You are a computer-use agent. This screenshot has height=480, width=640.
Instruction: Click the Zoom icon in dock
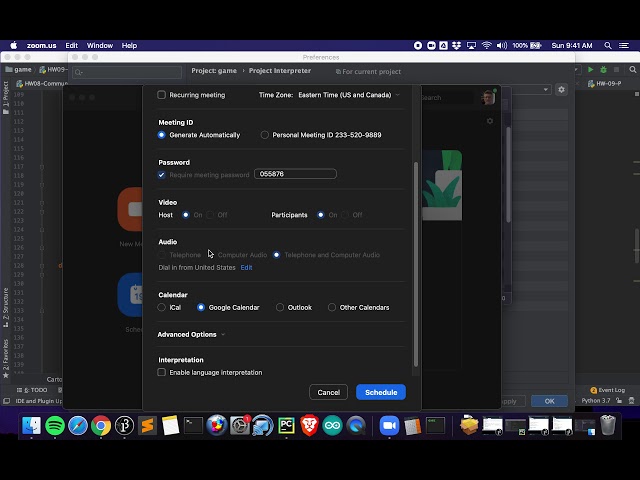pyautogui.click(x=389, y=426)
